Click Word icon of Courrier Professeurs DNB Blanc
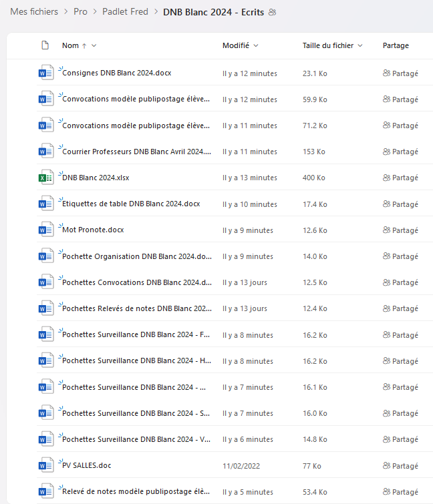433x504 pixels. (45, 151)
